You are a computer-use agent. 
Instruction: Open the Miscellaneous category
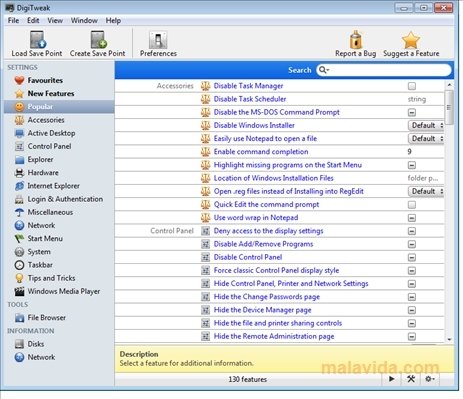tap(50, 212)
